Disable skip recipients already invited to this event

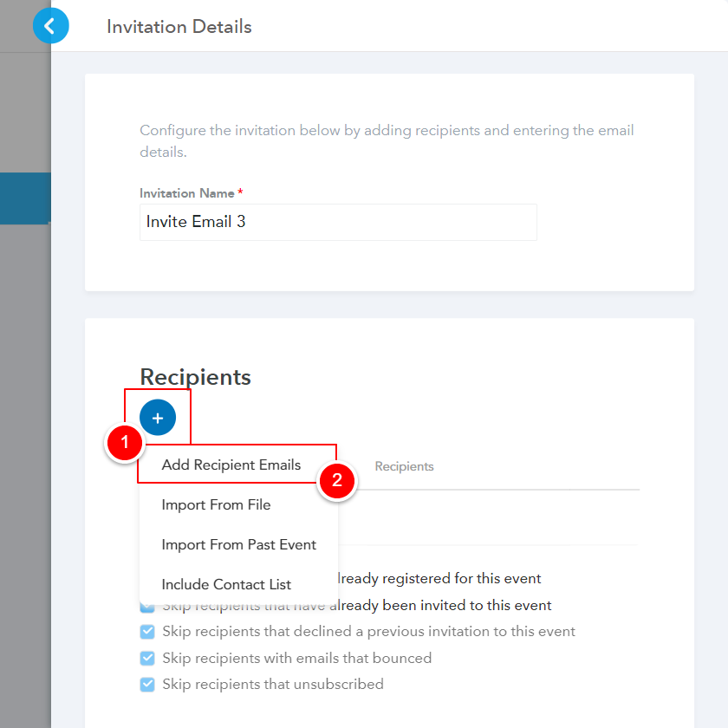[x=147, y=604]
